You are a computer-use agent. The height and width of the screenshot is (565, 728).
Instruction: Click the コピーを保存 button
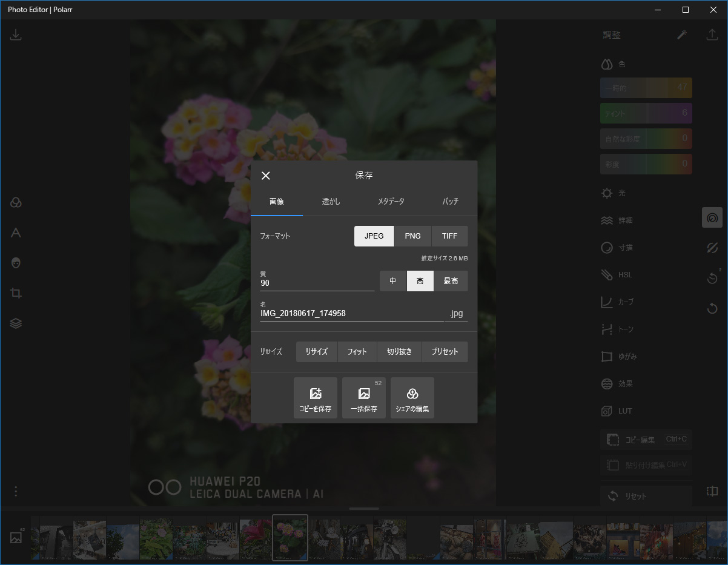(x=315, y=397)
